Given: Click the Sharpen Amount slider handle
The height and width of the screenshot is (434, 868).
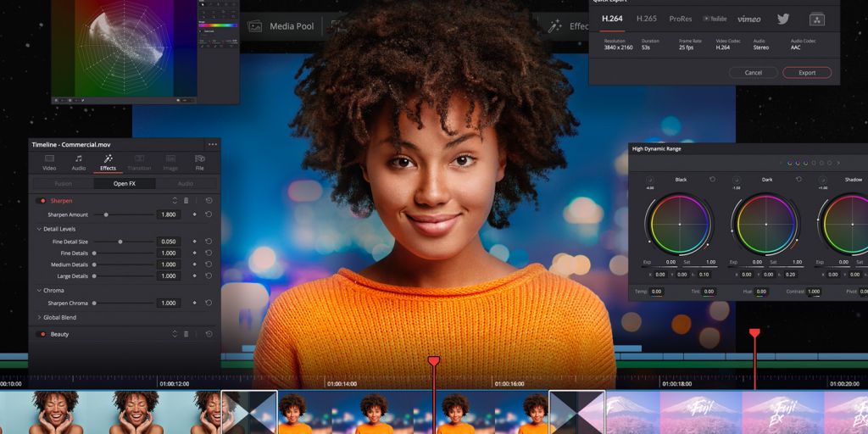Looking at the screenshot, I should tap(106, 214).
